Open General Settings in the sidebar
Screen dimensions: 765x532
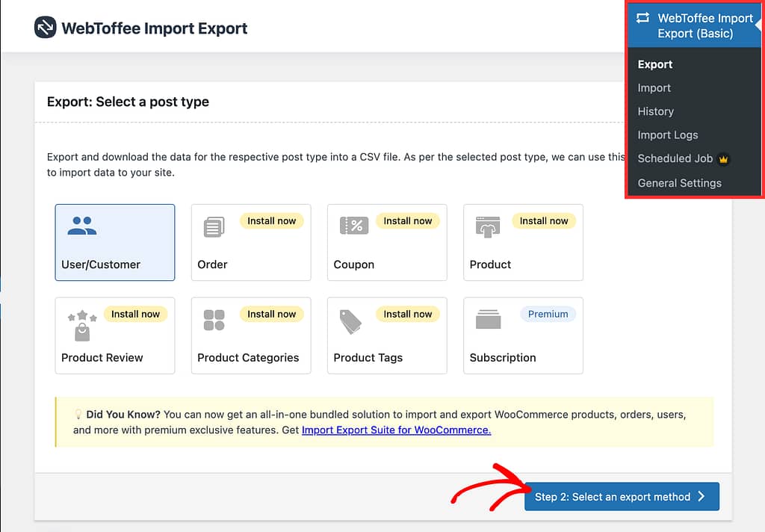coord(679,183)
